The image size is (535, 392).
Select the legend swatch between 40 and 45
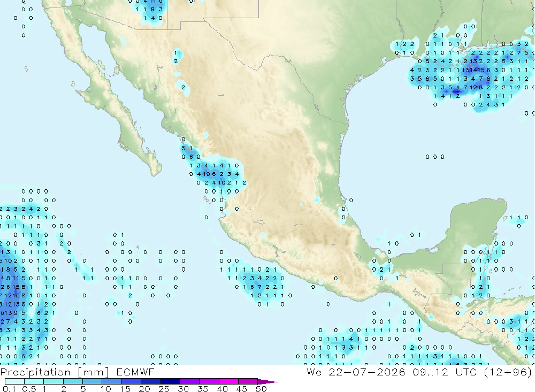click(x=228, y=381)
